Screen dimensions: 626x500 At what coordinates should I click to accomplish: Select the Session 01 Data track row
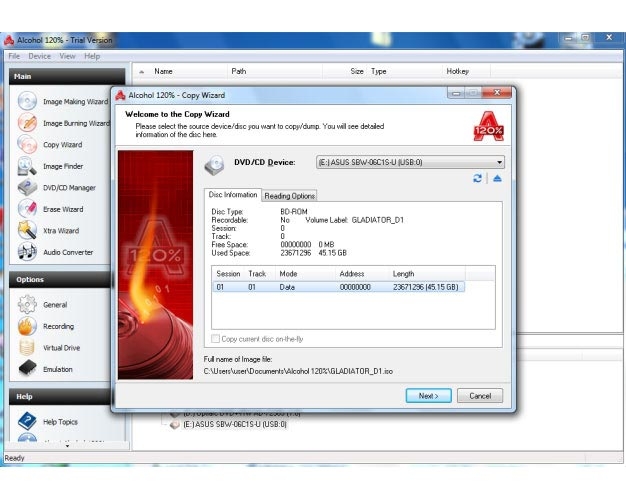[x=338, y=287]
